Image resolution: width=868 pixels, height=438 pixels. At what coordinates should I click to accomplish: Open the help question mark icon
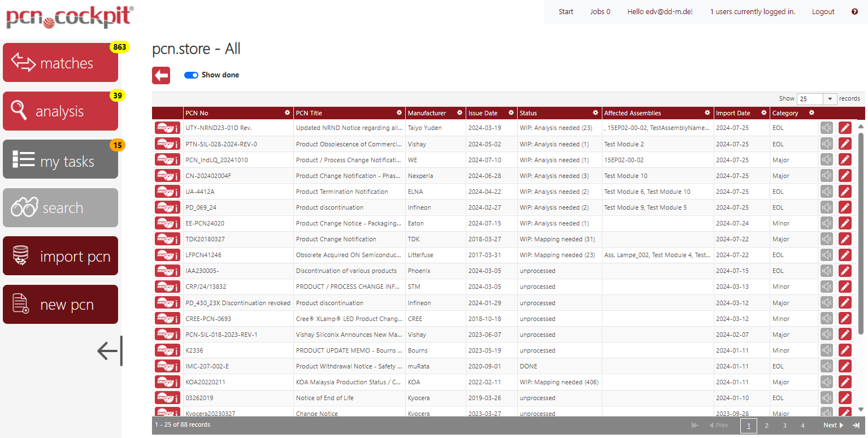pyautogui.click(x=854, y=11)
